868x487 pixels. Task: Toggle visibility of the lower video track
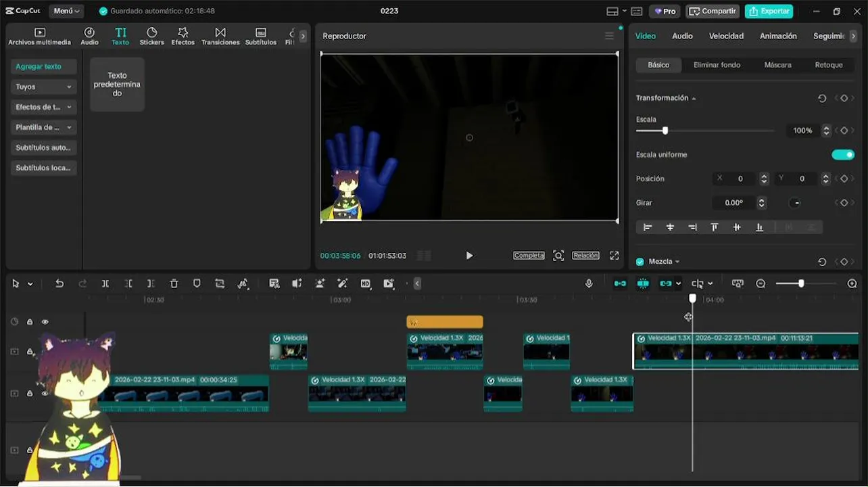pos(45,394)
